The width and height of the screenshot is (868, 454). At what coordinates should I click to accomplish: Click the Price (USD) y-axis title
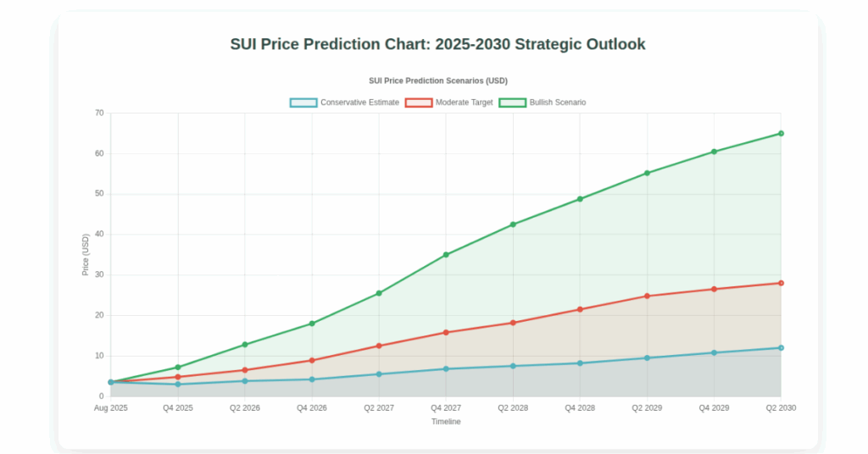[x=86, y=255]
